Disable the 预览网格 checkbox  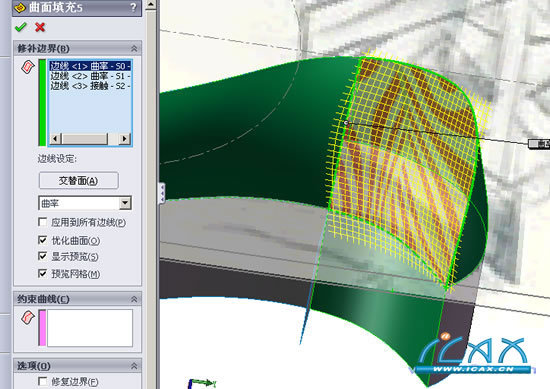point(42,273)
